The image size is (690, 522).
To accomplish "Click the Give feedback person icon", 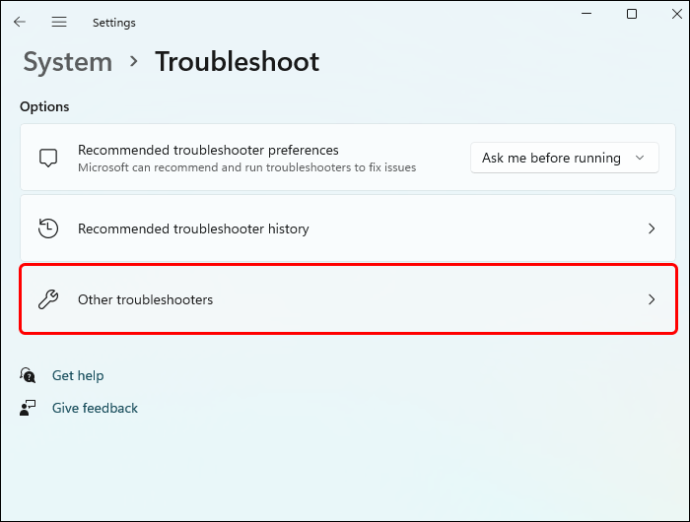I will click(28, 408).
